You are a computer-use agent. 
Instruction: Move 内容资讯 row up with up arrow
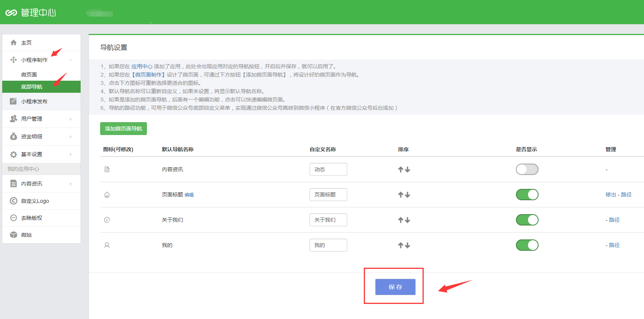click(x=401, y=170)
